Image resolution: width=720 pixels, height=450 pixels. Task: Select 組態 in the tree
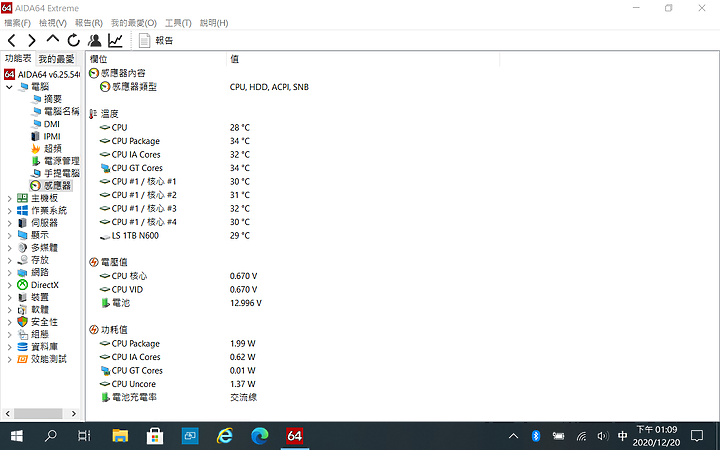40,334
